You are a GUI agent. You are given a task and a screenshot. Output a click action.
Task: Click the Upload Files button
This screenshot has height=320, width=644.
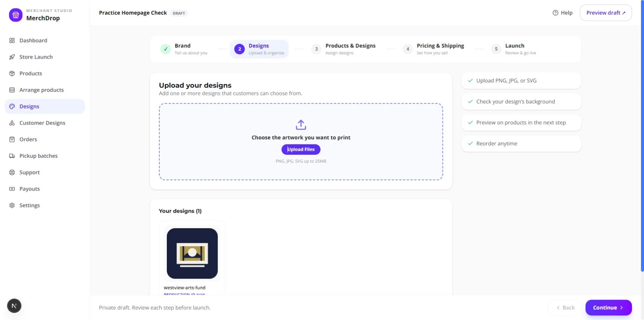click(301, 149)
